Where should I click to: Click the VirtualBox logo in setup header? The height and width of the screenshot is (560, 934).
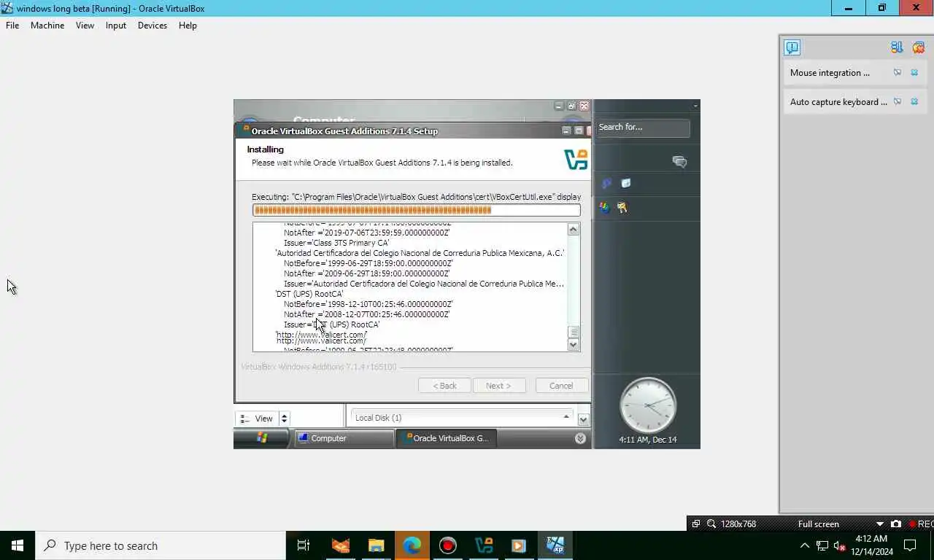coord(576,159)
